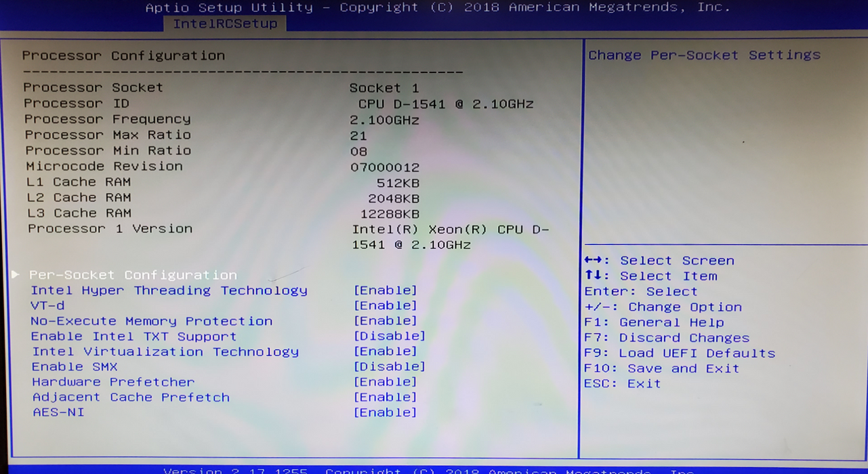Change Hardware Prefetcher [Enable] value
Screen dimensions: 868x474
(x=386, y=382)
